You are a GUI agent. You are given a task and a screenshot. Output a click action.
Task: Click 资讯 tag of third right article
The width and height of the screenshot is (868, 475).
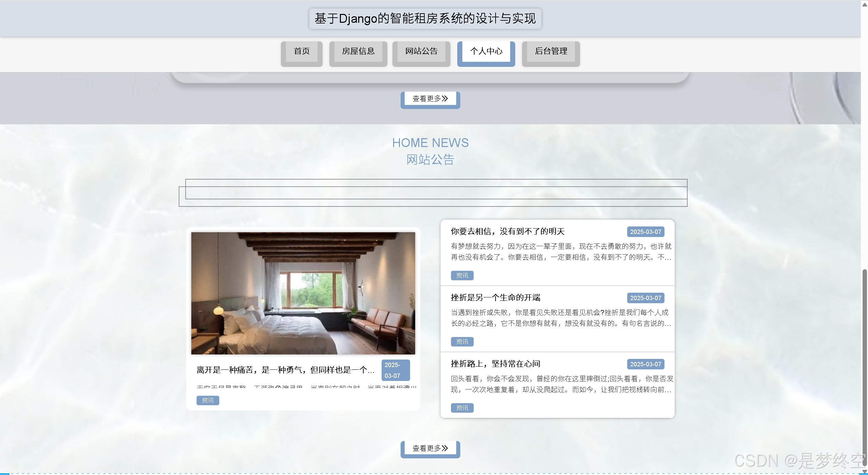[x=462, y=408]
